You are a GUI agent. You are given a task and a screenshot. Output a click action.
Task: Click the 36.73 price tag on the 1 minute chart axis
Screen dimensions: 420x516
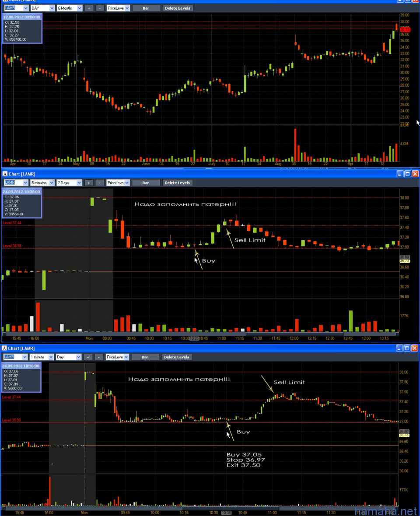[404, 435]
